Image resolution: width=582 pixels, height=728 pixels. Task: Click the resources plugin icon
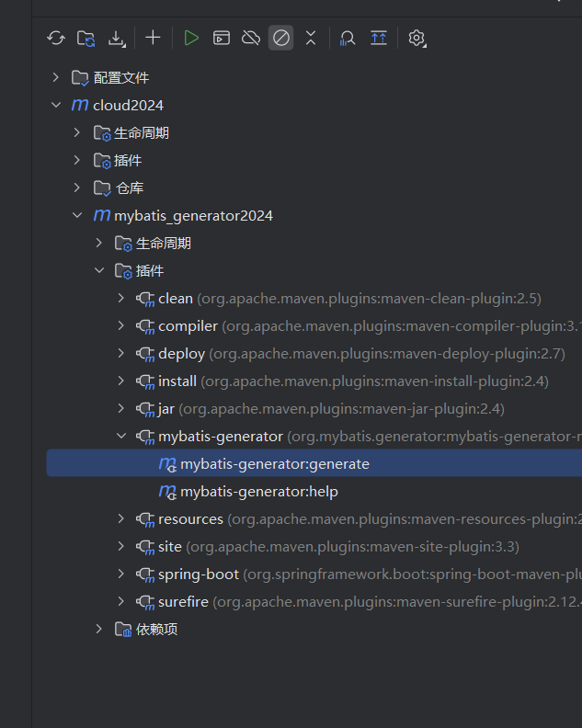[145, 519]
